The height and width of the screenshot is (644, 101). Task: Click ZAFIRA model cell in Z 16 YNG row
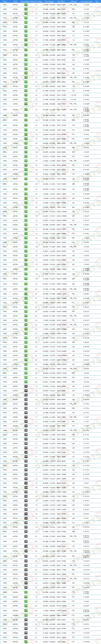(x=15, y=642)
